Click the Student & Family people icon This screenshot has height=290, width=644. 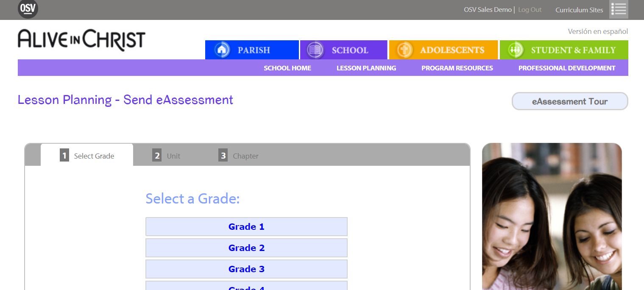[515, 50]
